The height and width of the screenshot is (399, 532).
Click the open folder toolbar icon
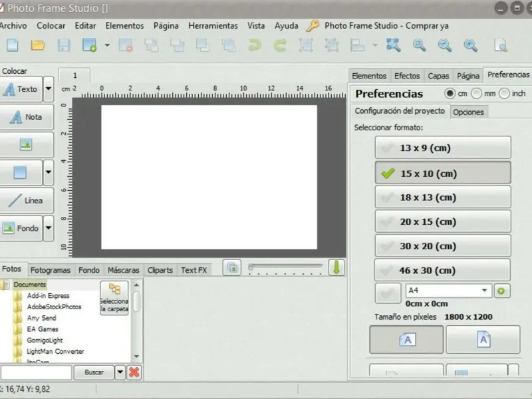pos(38,45)
